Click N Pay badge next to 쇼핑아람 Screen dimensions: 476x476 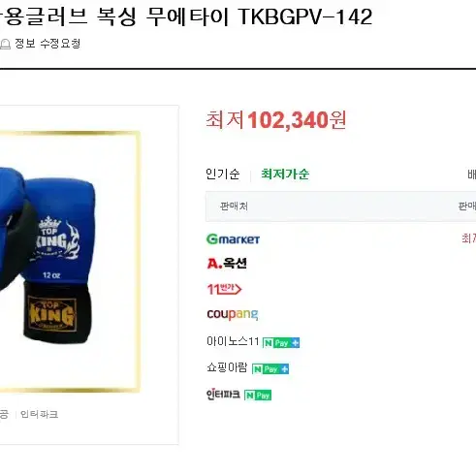tap(270, 368)
